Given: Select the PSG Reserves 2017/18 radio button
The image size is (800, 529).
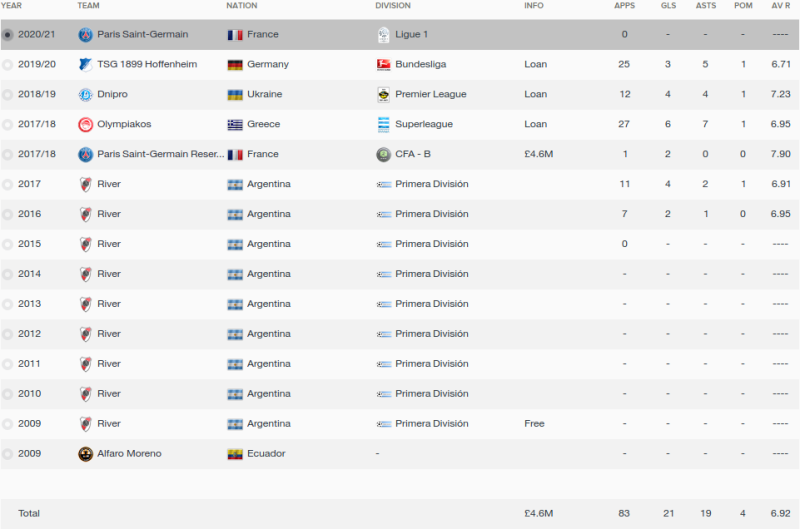Looking at the screenshot, I should coord(7,155).
